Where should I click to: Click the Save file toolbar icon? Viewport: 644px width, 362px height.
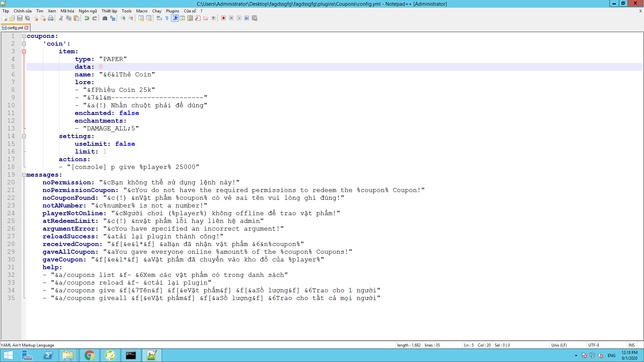click(20, 18)
